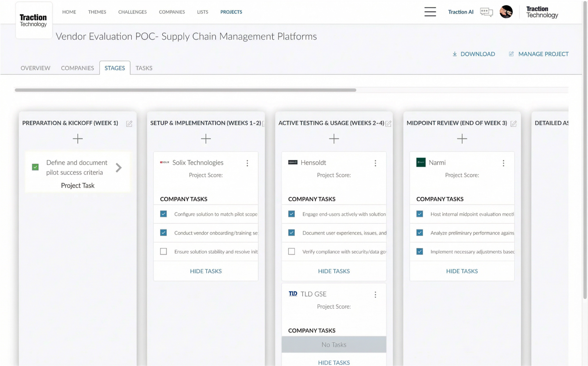Edit the Setup & Implementation stage name

click(x=263, y=124)
